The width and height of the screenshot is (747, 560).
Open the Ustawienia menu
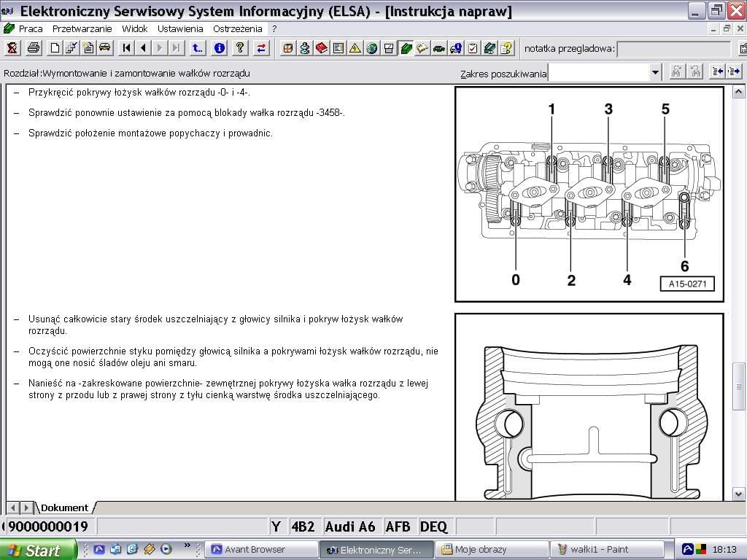click(x=180, y=29)
